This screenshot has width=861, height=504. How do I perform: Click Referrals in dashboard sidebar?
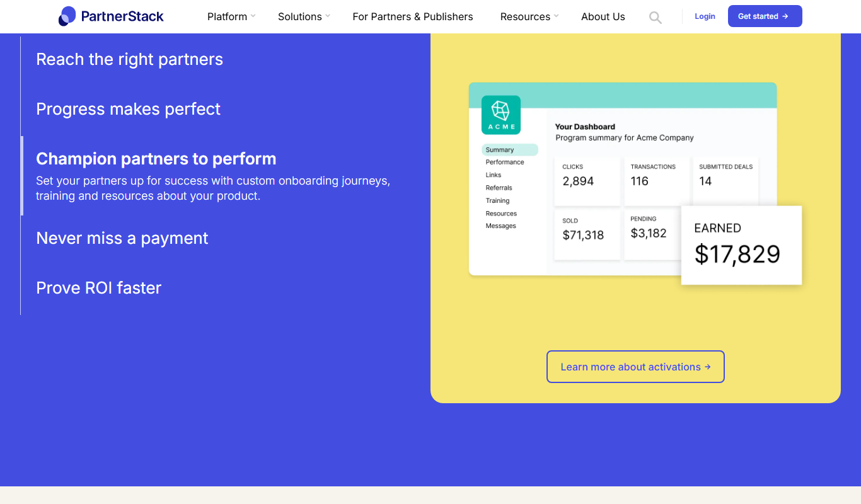tap(499, 188)
